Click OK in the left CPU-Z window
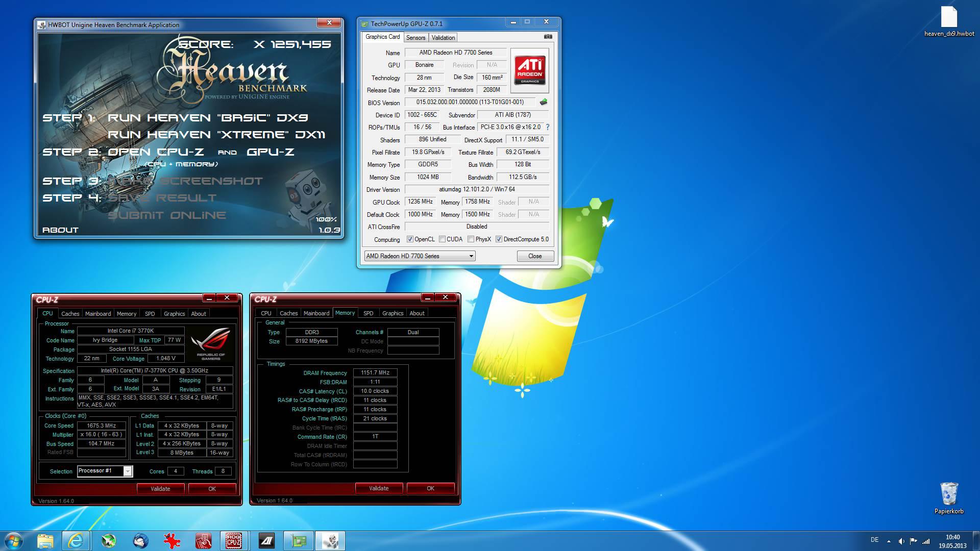980x551 pixels. [x=212, y=489]
